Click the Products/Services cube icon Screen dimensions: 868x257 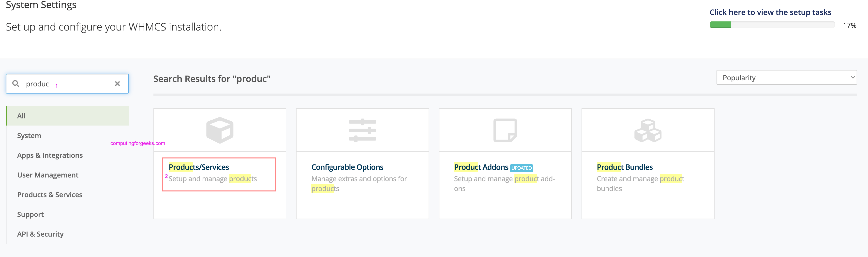point(220,130)
